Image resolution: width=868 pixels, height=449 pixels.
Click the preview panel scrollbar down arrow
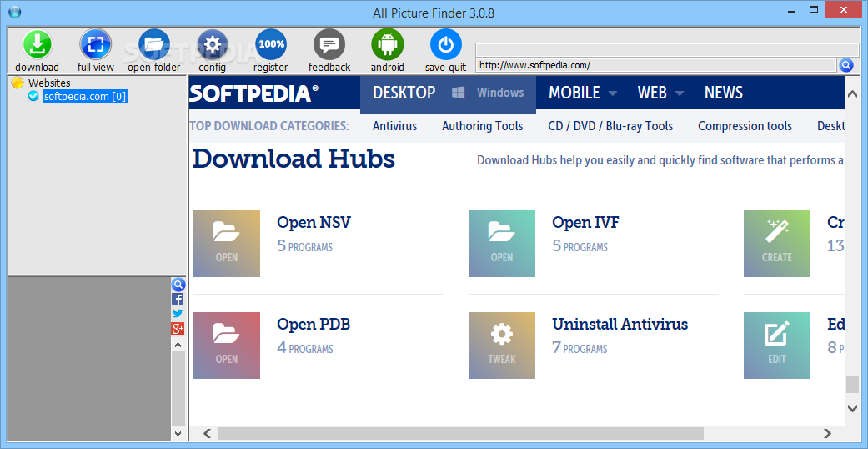tap(178, 434)
